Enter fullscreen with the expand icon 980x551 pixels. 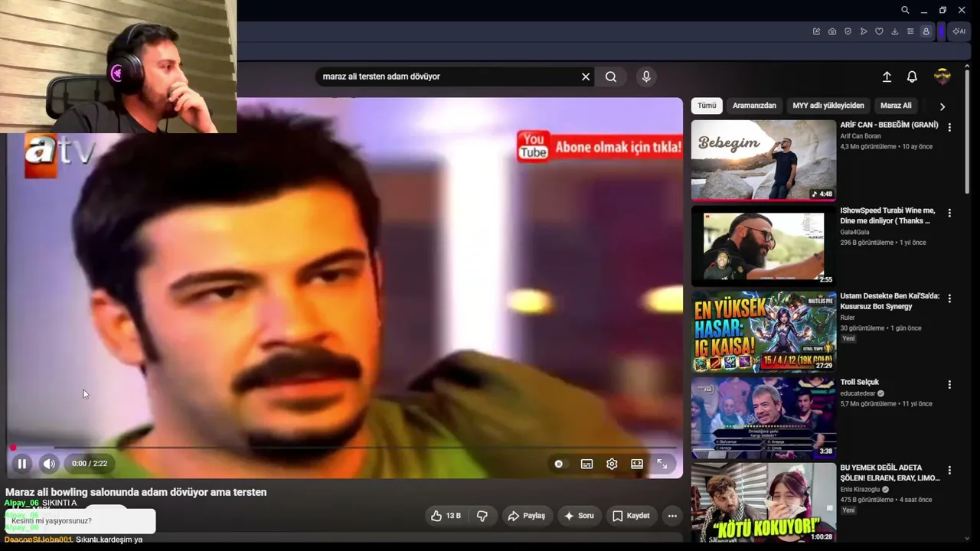[x=662, y=464]
